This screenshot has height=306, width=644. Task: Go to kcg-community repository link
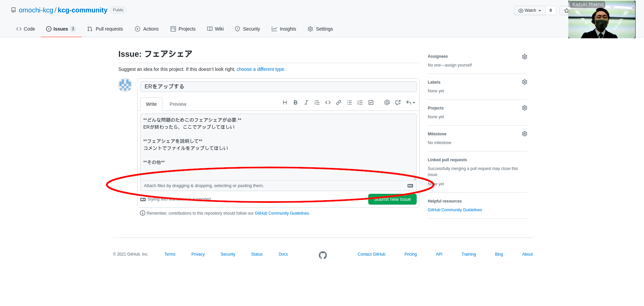[x=82, y=10]
